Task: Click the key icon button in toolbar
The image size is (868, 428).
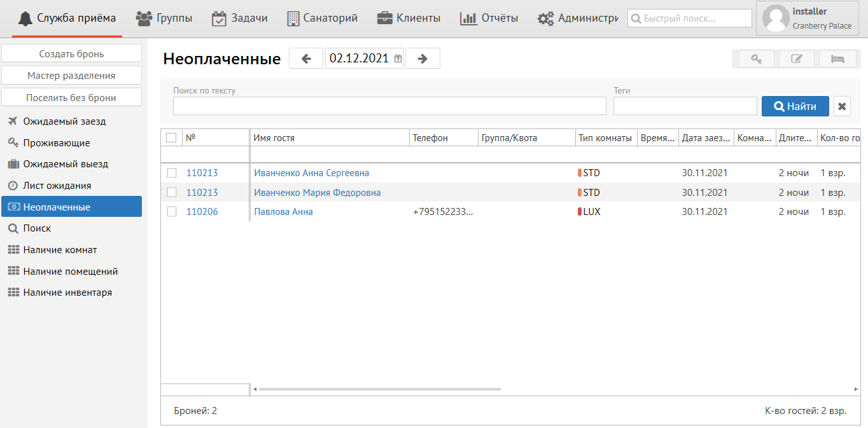Action: [x=757, y=59]
